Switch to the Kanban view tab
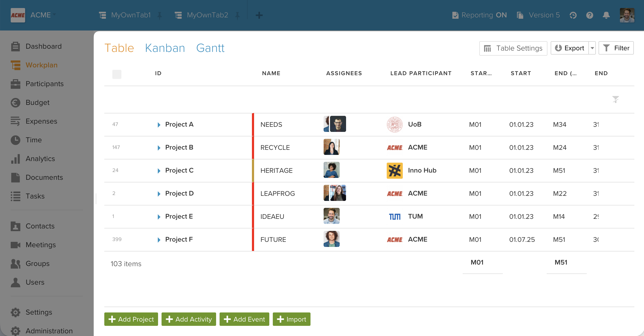The height and width of the screenshot is (336, 644). [x=165, y=48]
